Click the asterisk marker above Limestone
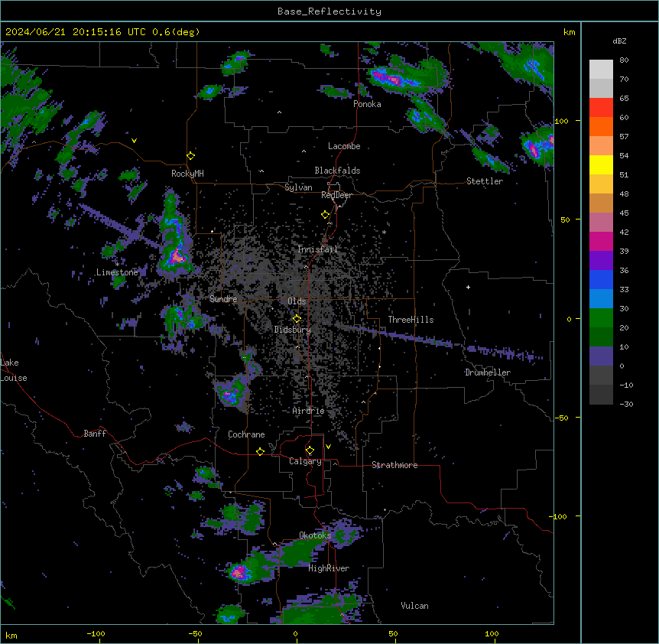659x644 pixels. [x=117, y=265]
